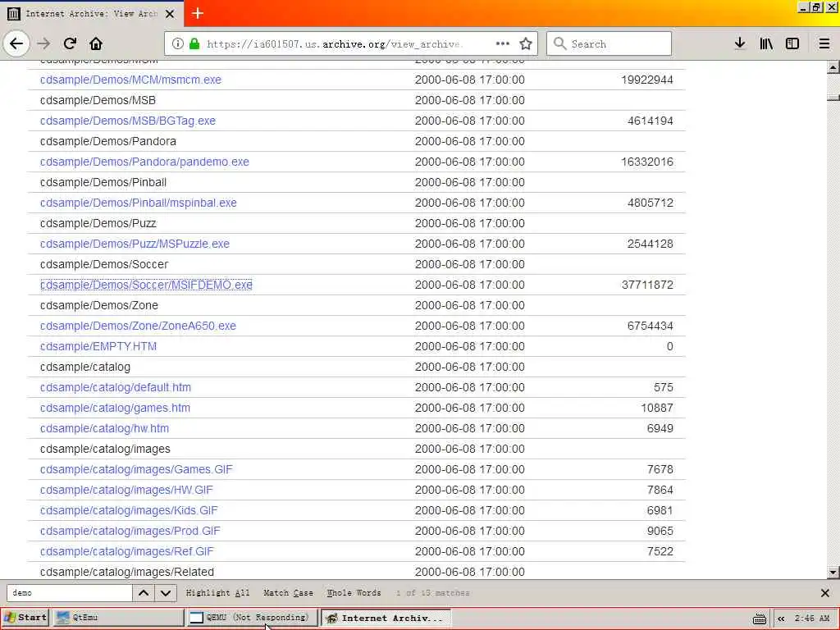This screenshot has height=630, width=840.
Task: Click the cdsample/Demos/Pinball folder text
Action: coord(103,182)
